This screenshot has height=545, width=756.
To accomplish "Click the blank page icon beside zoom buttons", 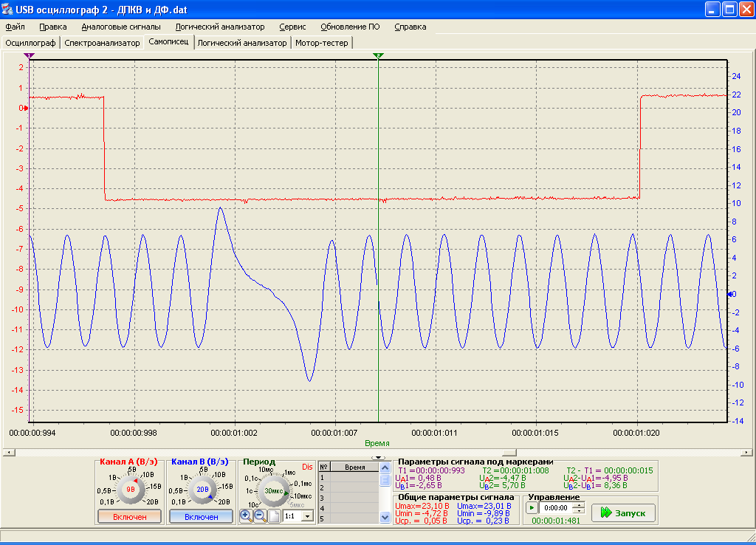I will 275,516.
